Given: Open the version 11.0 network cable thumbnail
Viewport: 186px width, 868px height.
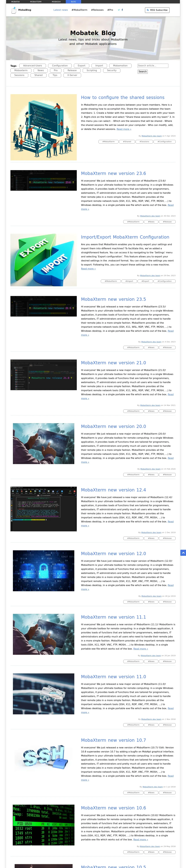Looking at the screenshot, I should [44, 694].
